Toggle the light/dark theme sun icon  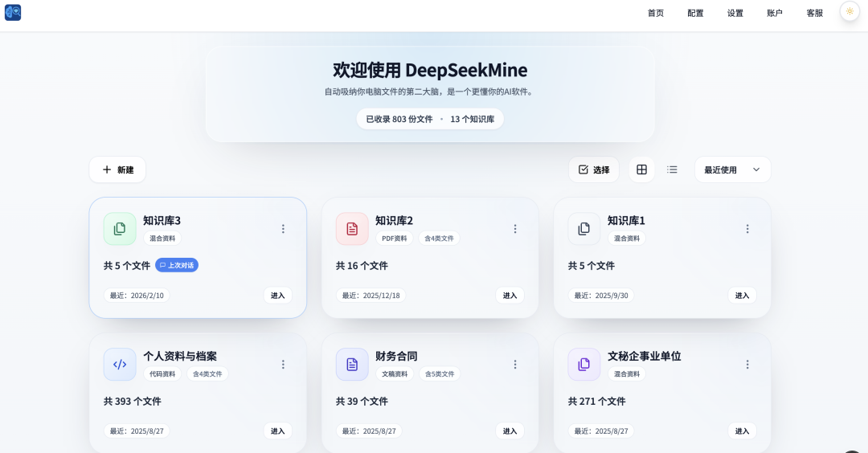[x=850, y=11]
